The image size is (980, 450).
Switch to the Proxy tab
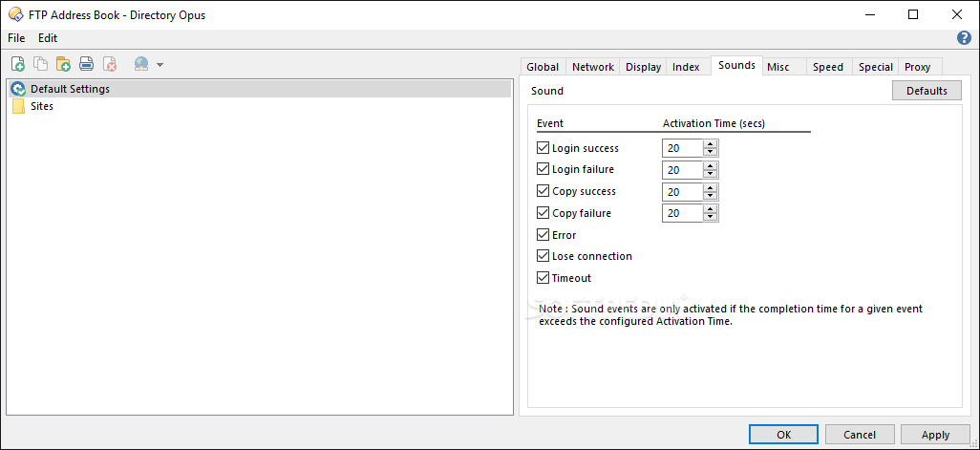tap(918, 67)
